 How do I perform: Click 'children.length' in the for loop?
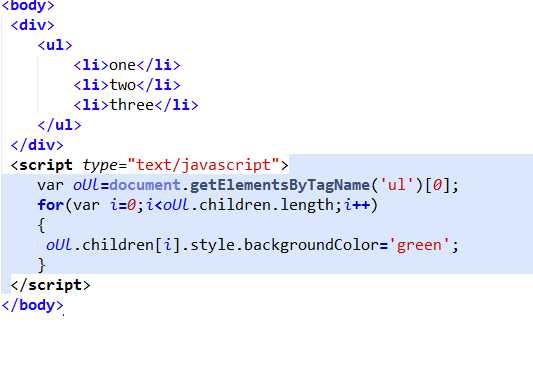[x=267, y=205]
